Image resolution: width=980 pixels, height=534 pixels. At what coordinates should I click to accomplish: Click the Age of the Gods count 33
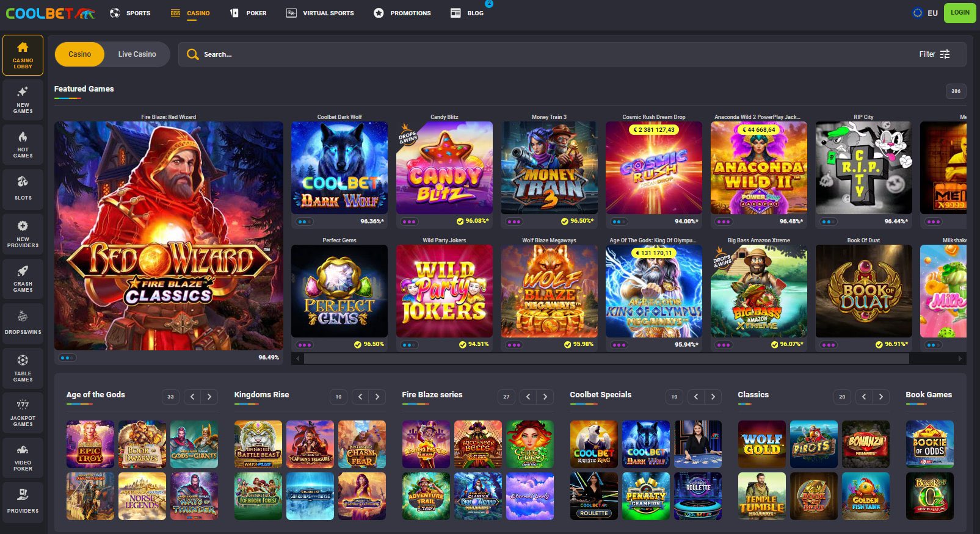[170, 397]
